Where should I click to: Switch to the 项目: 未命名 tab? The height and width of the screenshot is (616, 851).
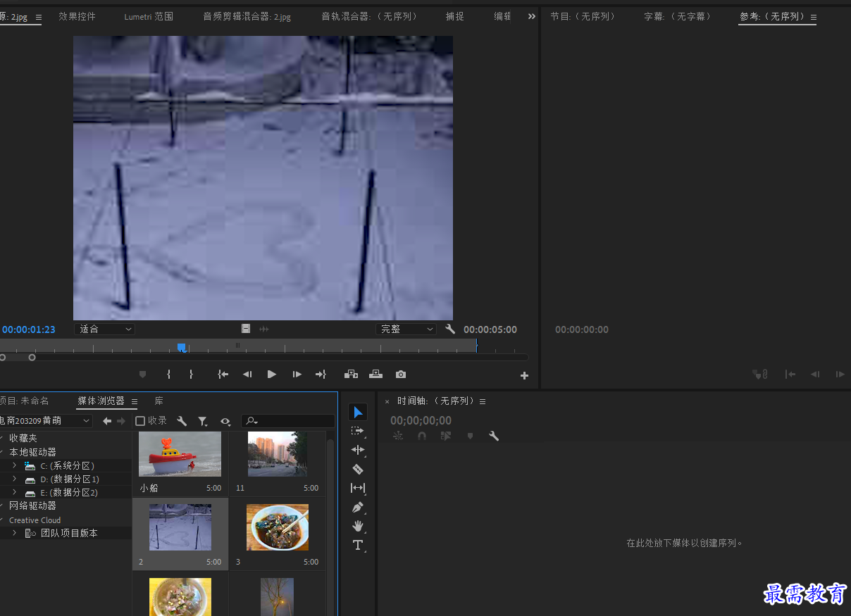click(25, 401)
